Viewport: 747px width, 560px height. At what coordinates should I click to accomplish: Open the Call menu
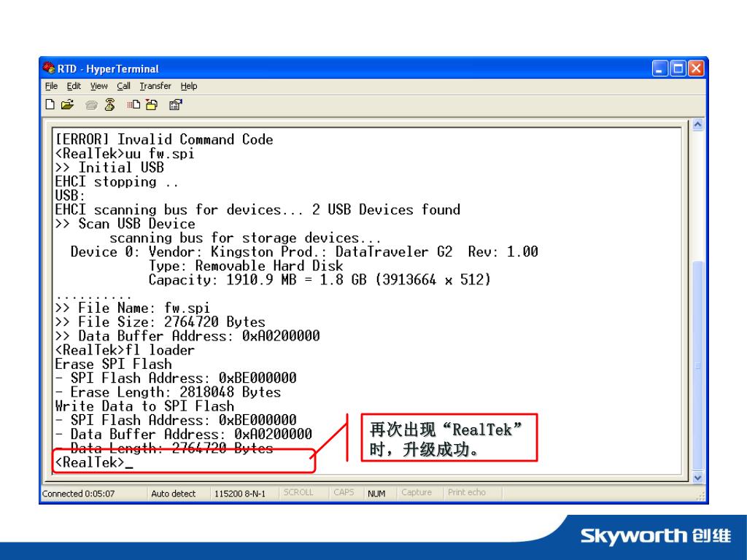(x=124, y=86)
